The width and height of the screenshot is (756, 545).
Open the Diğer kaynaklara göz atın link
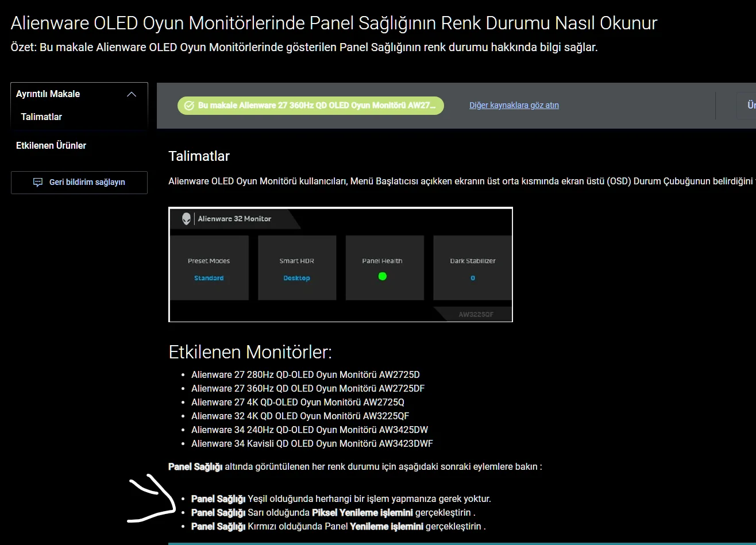514,105
